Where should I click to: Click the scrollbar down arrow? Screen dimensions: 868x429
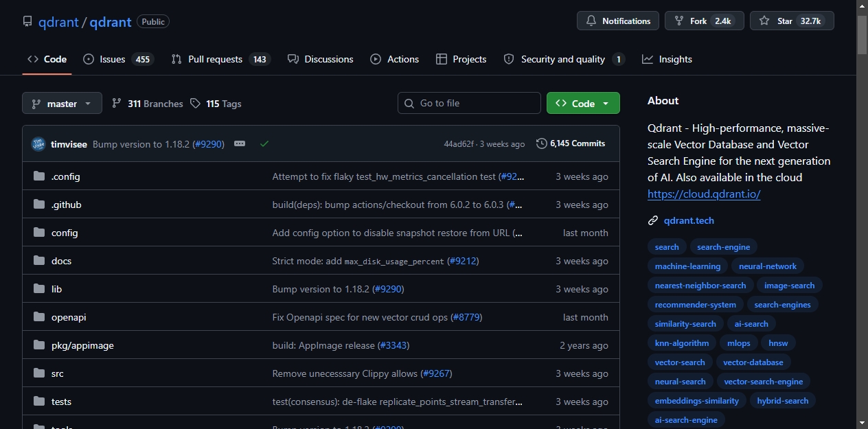pyautogui.click(x=862, y=423)
